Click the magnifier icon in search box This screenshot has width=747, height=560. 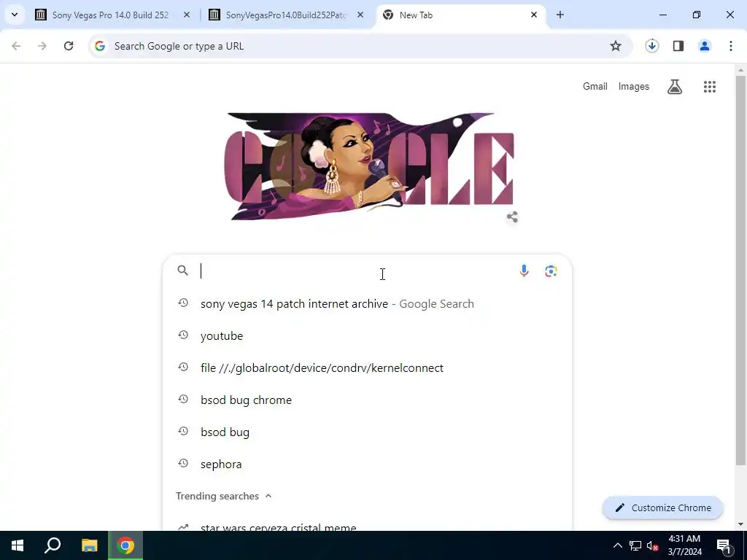[183, 271]
